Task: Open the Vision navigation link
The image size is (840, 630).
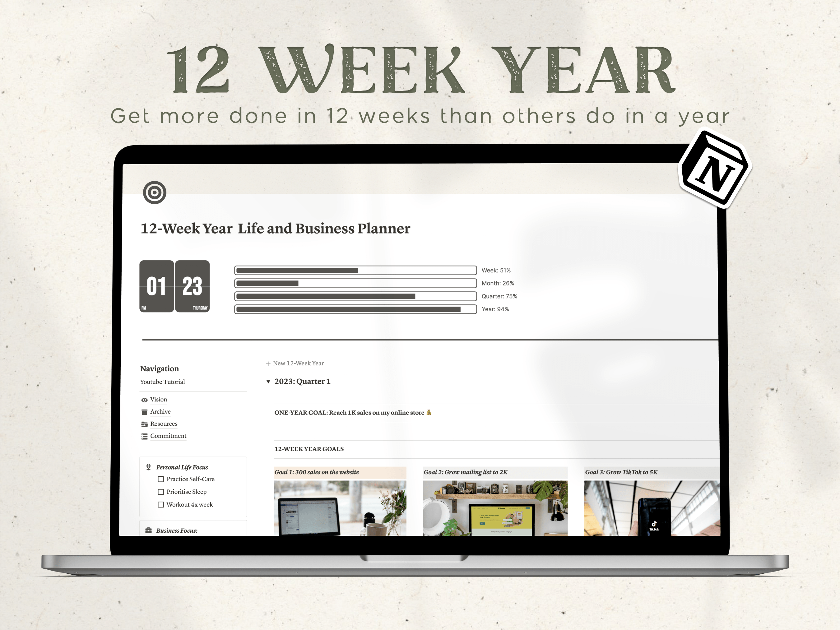Action: 159,399
